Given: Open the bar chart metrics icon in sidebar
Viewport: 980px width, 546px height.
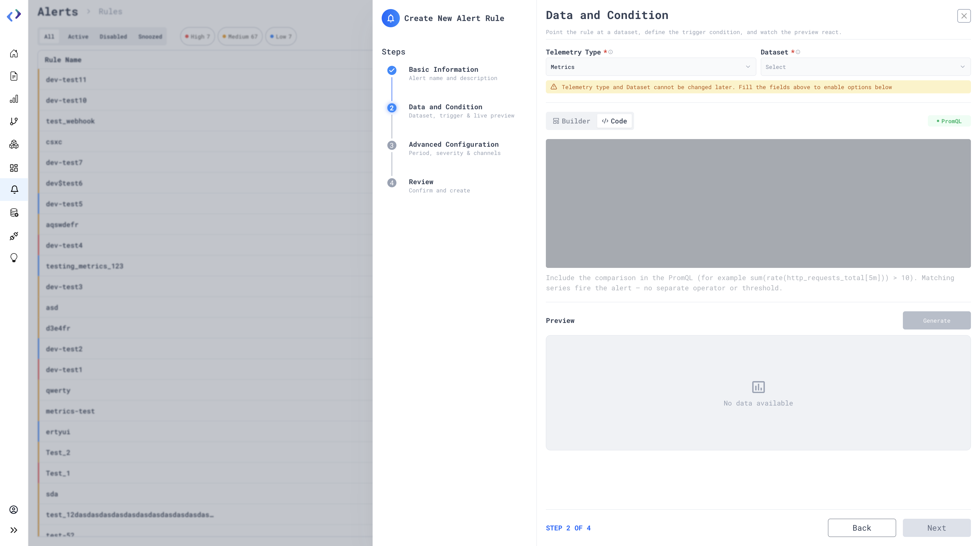Looking at the screenshot, I should point(14,99).
